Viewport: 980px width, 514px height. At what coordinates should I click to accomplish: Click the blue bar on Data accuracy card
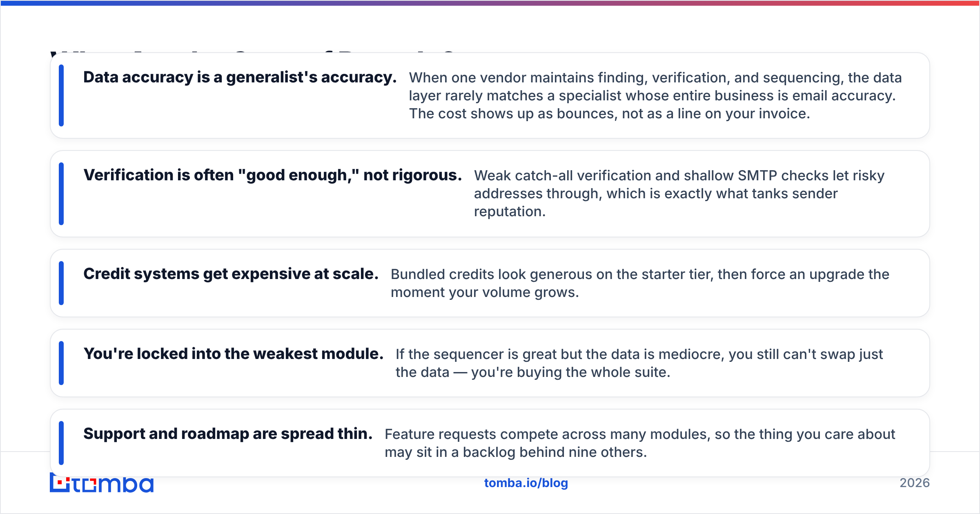coord(61,95)
